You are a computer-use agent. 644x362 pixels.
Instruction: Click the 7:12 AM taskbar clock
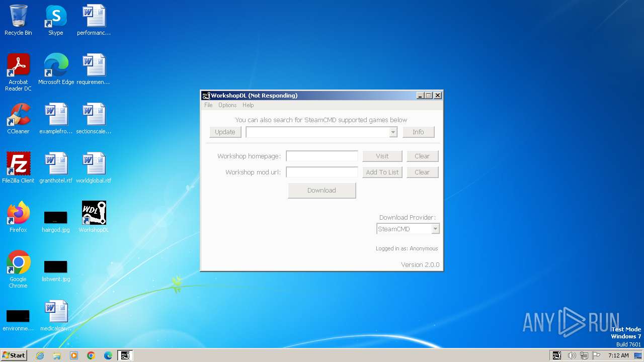(x=618, y=355)
